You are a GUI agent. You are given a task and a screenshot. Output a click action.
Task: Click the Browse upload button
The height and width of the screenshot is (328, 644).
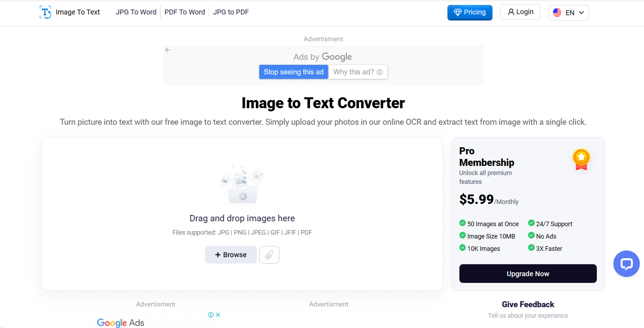pos(231,255)
